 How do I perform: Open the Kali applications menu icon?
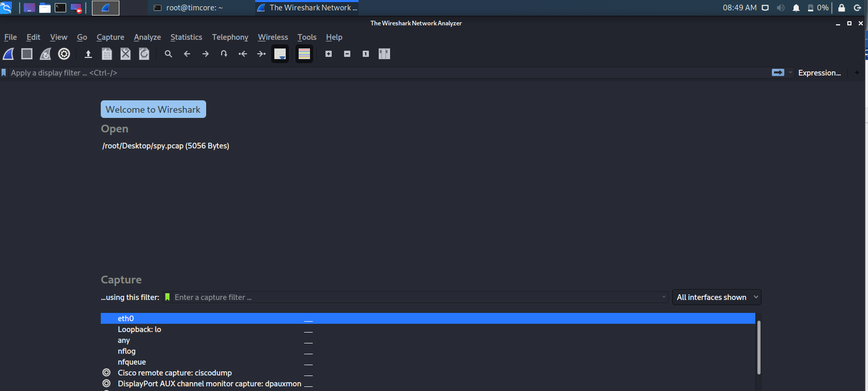click(x=6, y=8)
